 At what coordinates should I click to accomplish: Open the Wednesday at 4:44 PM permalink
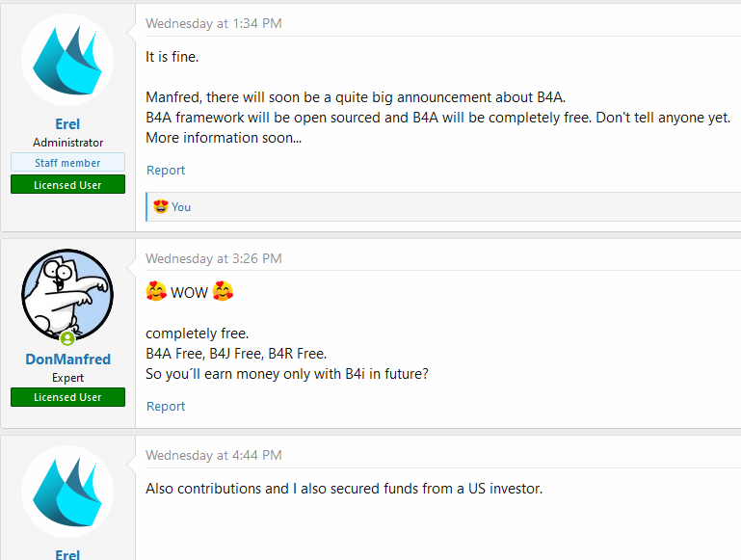click(213, 455)
